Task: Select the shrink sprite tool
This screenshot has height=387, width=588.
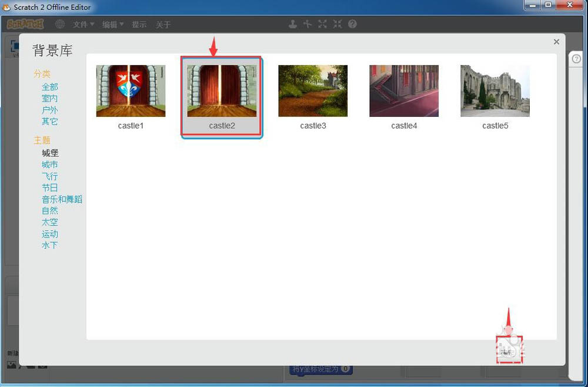Action: coord(338,24)
